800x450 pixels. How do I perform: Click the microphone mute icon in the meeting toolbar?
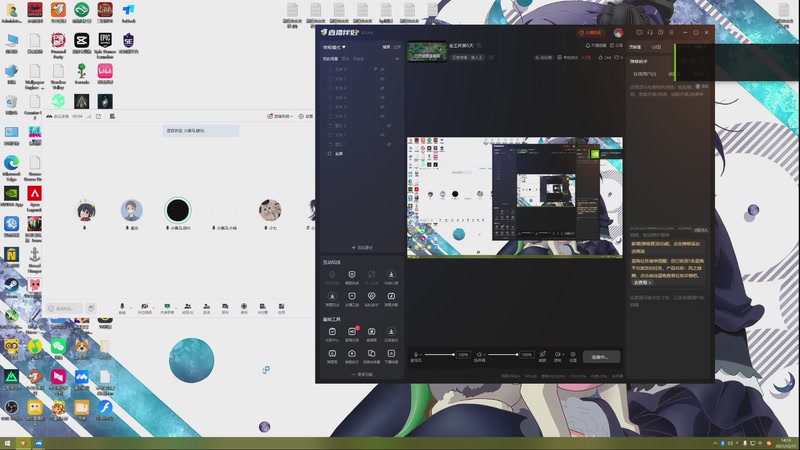pos(122,306)
